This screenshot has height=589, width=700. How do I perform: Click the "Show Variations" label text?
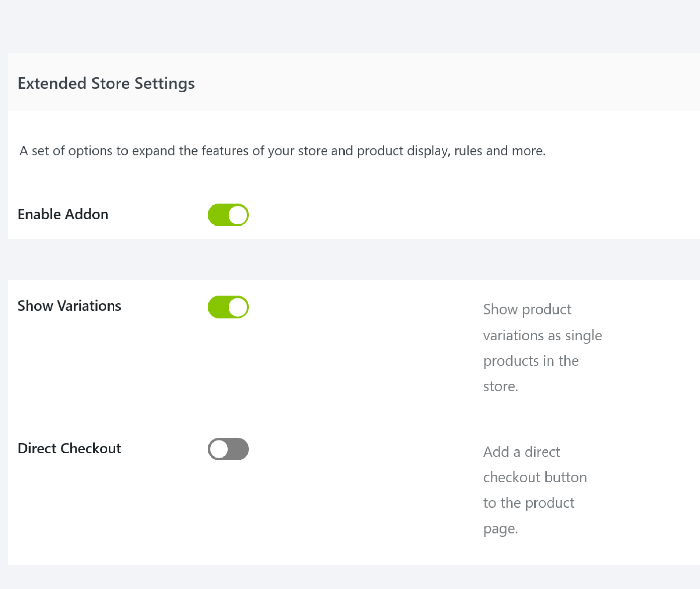tap(69, 306)
